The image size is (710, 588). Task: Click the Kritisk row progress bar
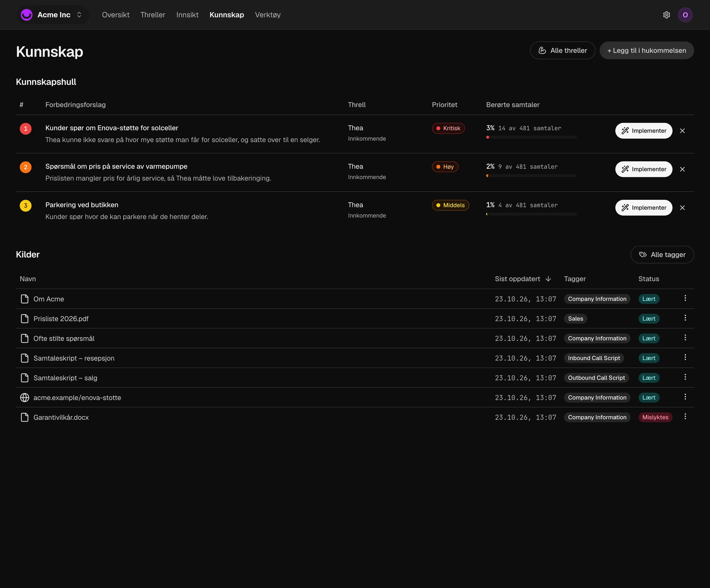(531, 137)
